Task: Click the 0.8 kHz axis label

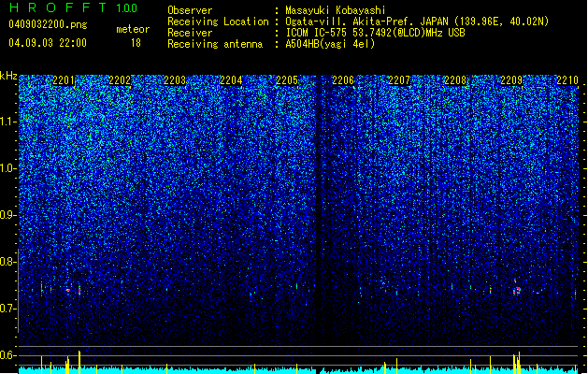Action: [8, 262]
